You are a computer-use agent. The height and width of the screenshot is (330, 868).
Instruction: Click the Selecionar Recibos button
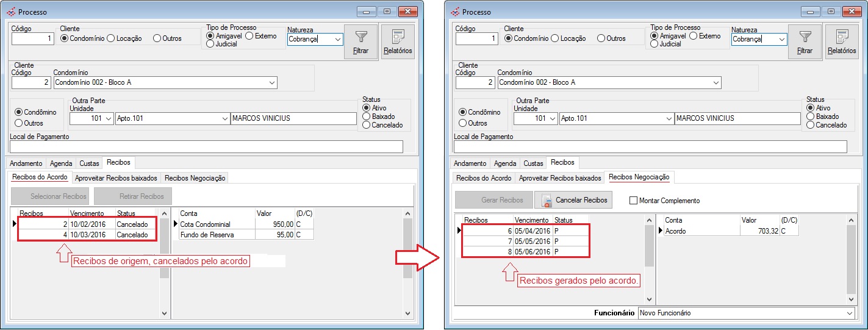coord(50,196)
